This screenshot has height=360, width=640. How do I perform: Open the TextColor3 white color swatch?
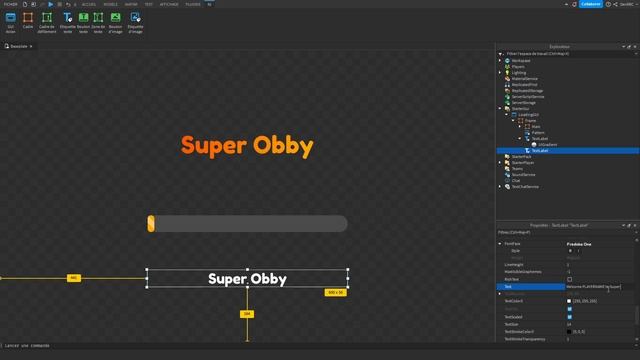(x=569, y=301)
